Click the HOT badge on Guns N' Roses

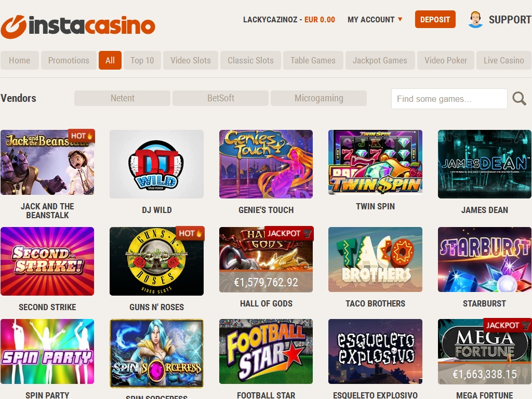click(x=190, y=233)
